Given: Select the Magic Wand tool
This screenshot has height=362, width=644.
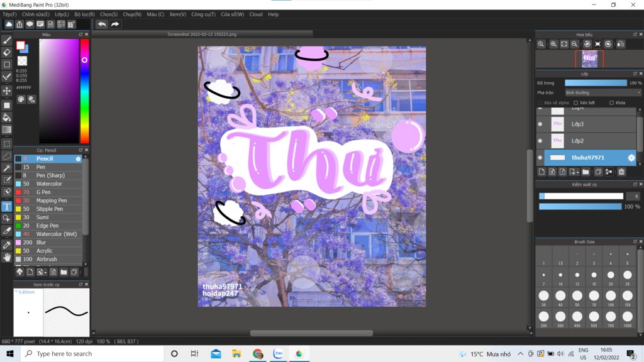Looking at the screenshot, I should 6,168.
